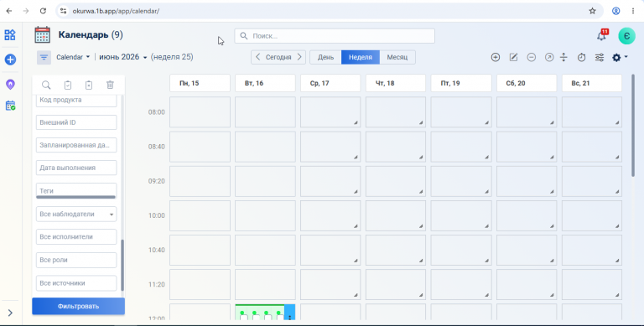
Task: Click the Календарь calendar logo icon
Action: pos(42,35)
